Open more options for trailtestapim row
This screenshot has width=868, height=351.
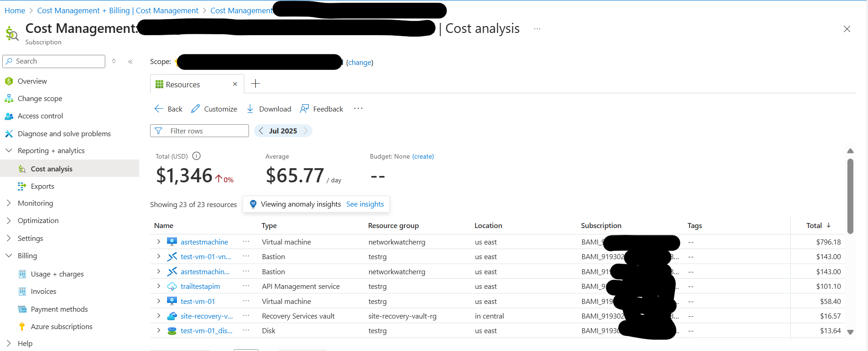click(x=246, y=286)
